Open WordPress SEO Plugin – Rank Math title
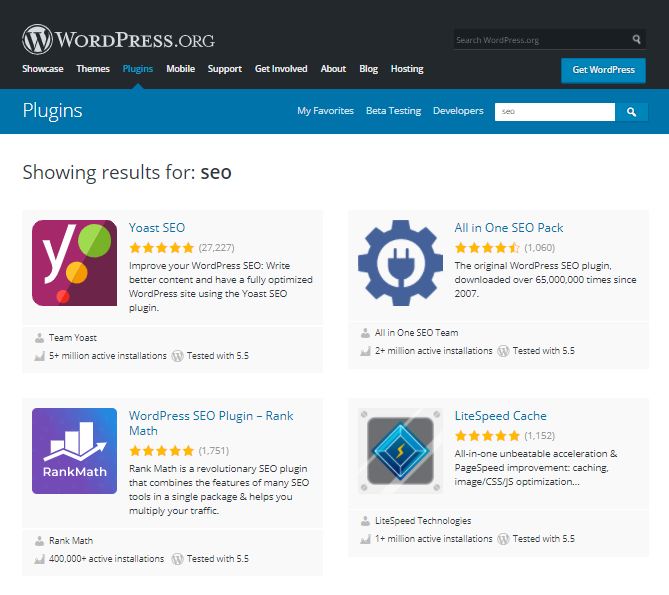The height and width of the screenshot is (595, 669). coord(211,423)
